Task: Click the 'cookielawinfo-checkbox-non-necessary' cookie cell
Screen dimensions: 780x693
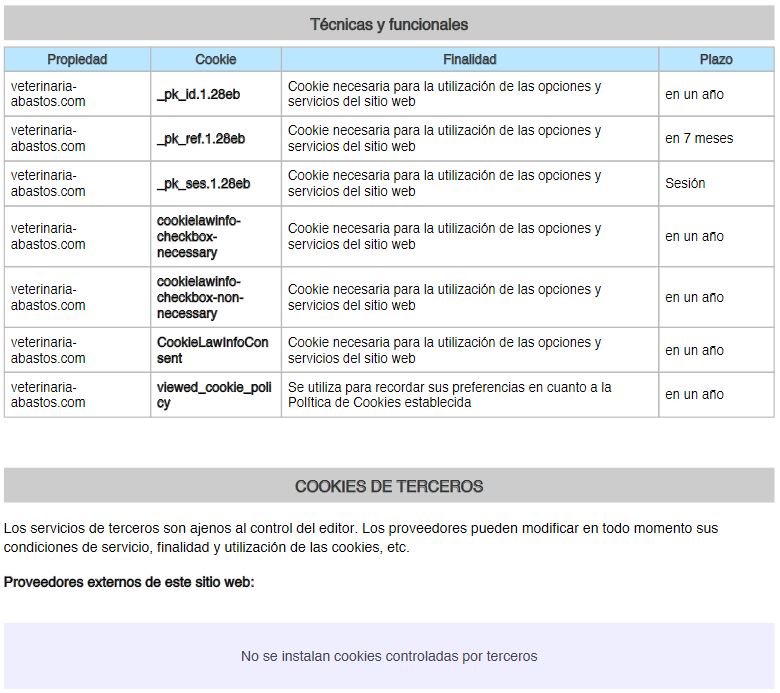Action: 215,297
